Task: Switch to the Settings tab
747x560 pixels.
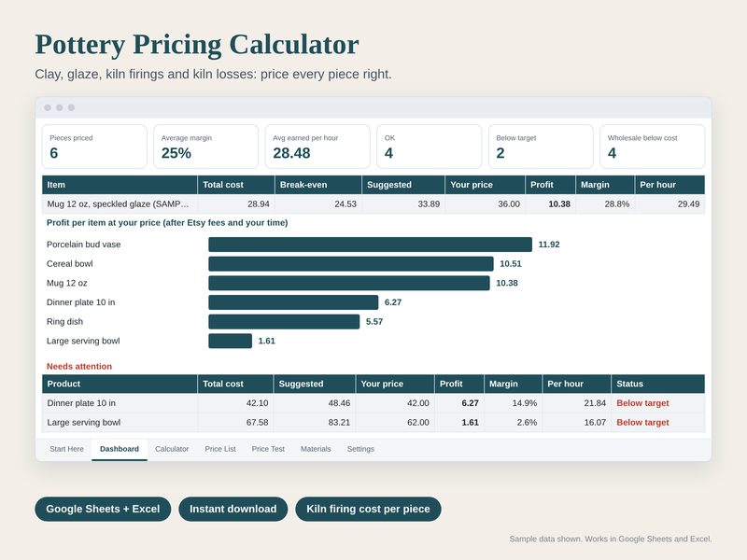Action: [x=360, y=449]
